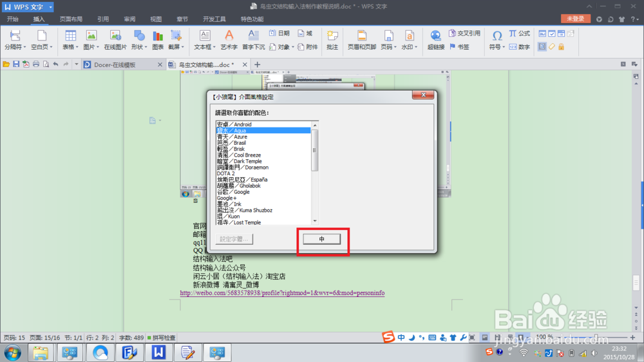644x362 pixels.
Task: Click the 截屏 screenshot tool
Action: [176, 40]
